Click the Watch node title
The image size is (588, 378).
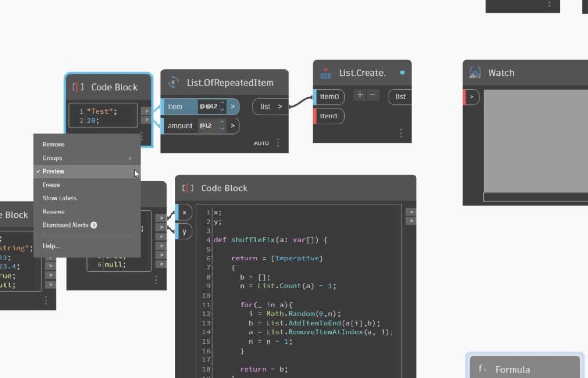pos(501,73)
